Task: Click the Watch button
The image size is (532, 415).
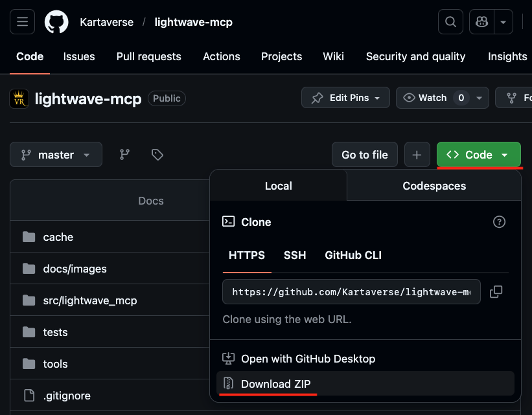Action: click(x=434, y=98)
